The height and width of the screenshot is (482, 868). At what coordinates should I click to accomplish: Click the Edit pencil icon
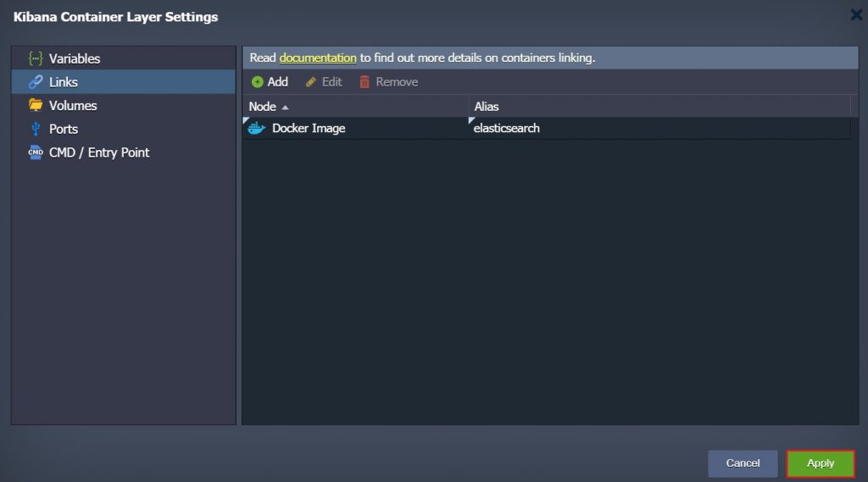point(311,82)
